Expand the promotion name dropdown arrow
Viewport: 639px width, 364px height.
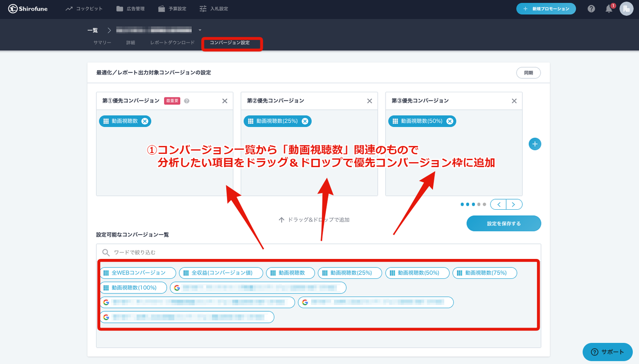pos(200,30)
